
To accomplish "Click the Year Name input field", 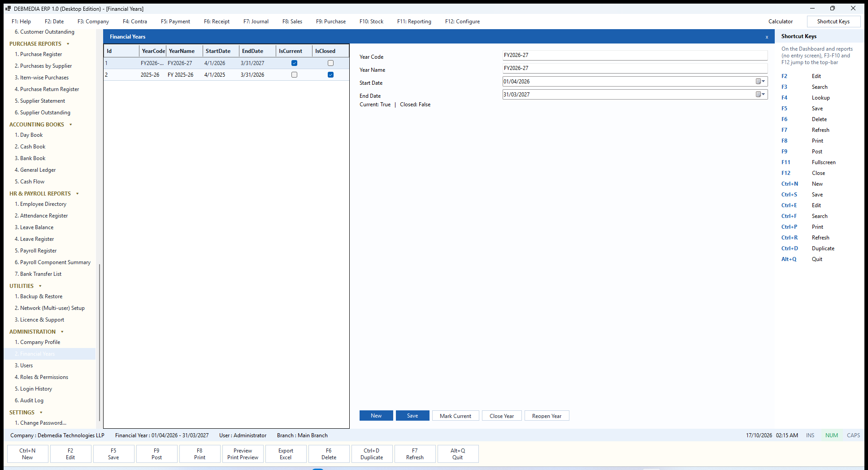I will click(635, 68).
